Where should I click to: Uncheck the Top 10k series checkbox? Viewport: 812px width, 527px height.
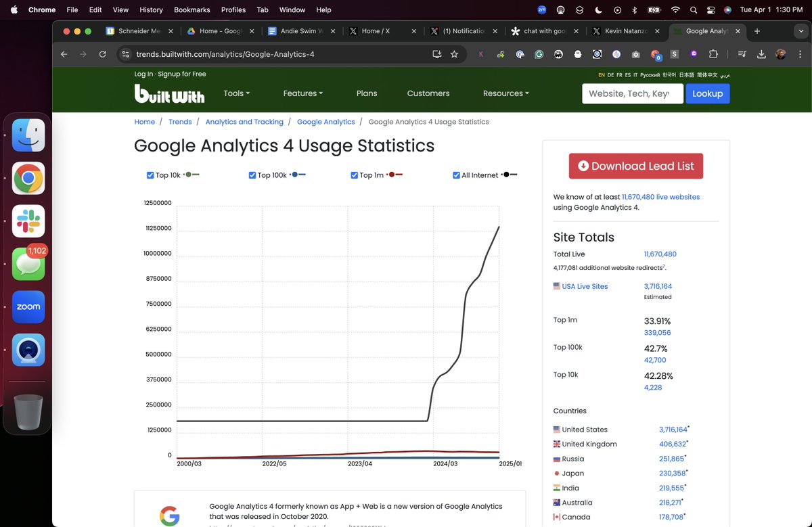tap(150, 175)
